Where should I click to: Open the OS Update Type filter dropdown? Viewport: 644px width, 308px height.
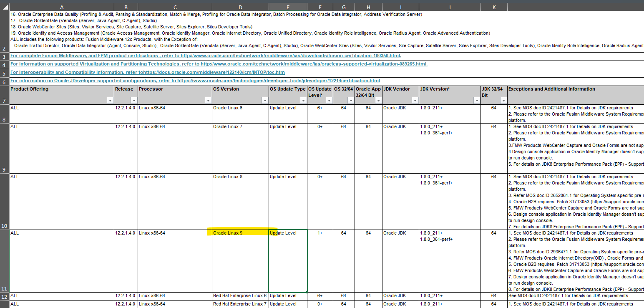point(303,100)
